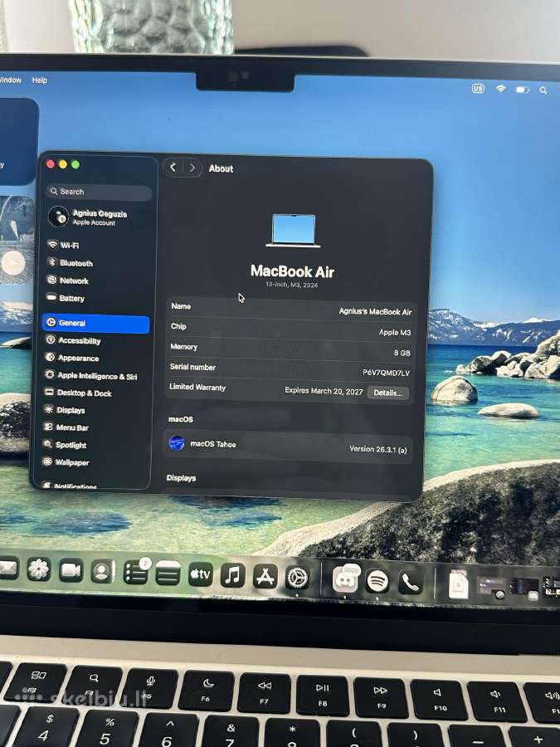Launch Photos from the Dock
This screenshot has width=560, height=747.
39,569
